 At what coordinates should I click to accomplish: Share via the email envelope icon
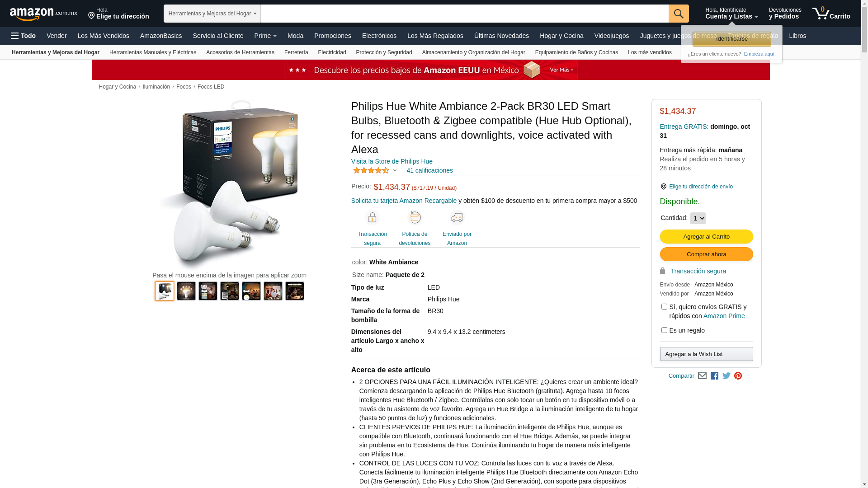pyautogui.click(x=702, y=376)
